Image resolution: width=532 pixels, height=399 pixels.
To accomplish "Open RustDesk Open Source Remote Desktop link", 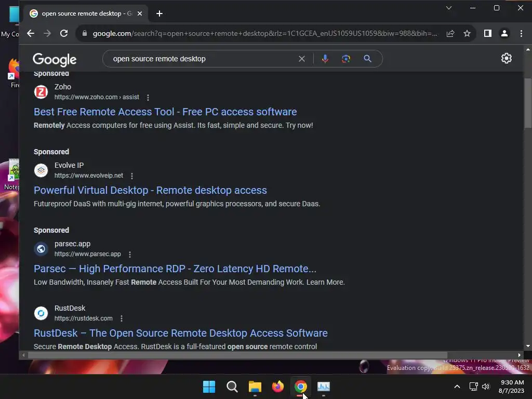I will click(180, 333).
